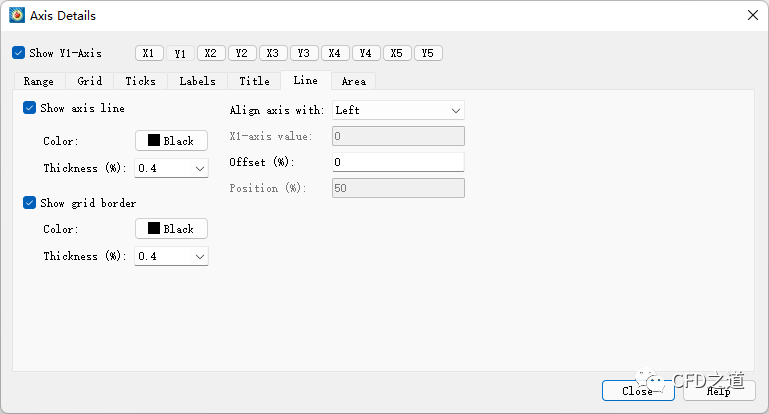Select the X1 axis button

click(148, 53)
